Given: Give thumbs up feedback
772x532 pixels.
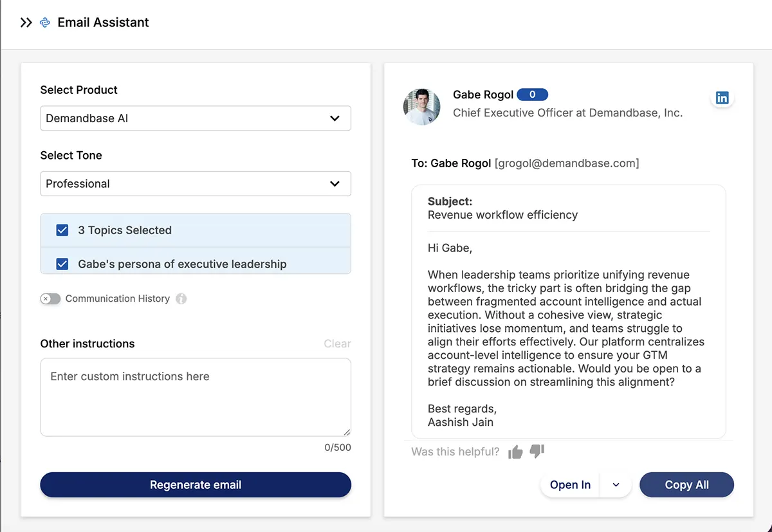Looking at the screenshot, I should (515, 452).
